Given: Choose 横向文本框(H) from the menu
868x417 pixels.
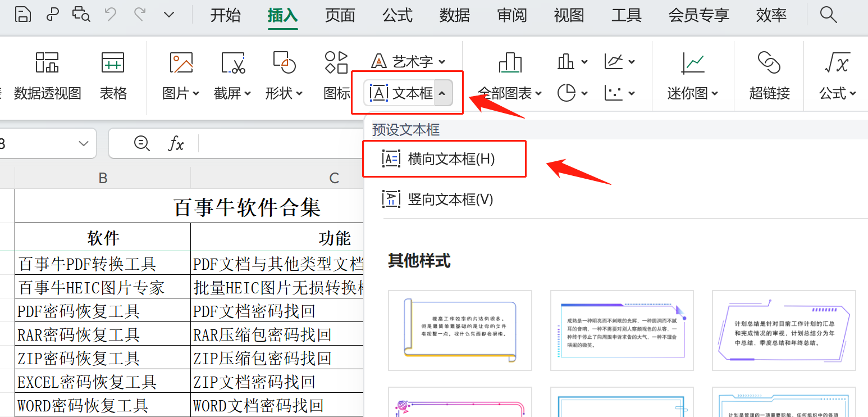Looking at the screenshot, I should [x=445, y=159].
